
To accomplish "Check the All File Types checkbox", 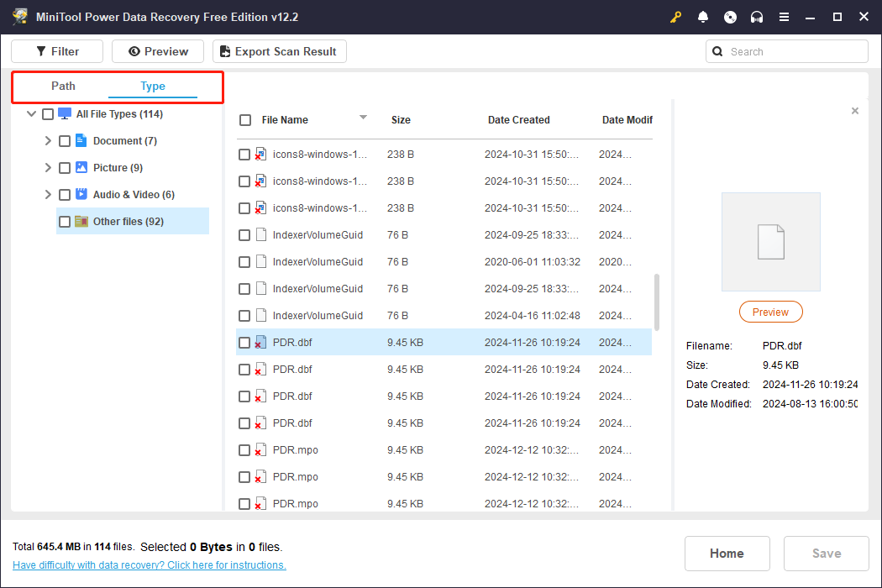I will [x=48, y=114].
